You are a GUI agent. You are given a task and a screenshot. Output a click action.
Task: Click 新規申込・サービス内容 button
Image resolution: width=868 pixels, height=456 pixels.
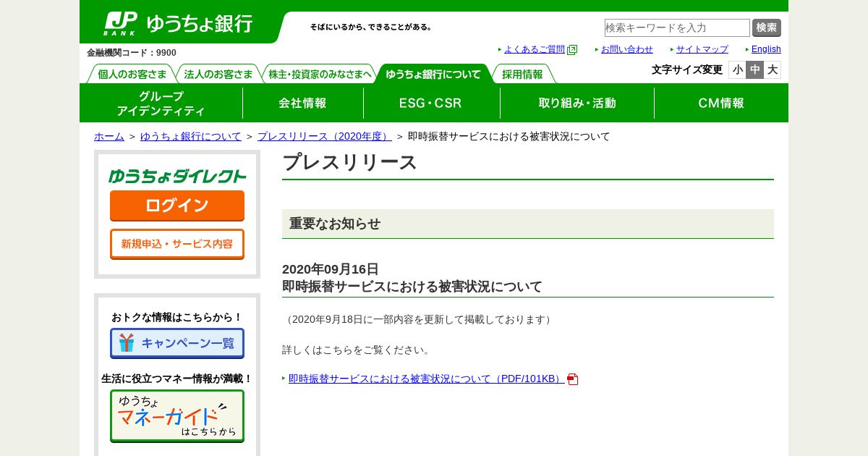coord(177,244)
